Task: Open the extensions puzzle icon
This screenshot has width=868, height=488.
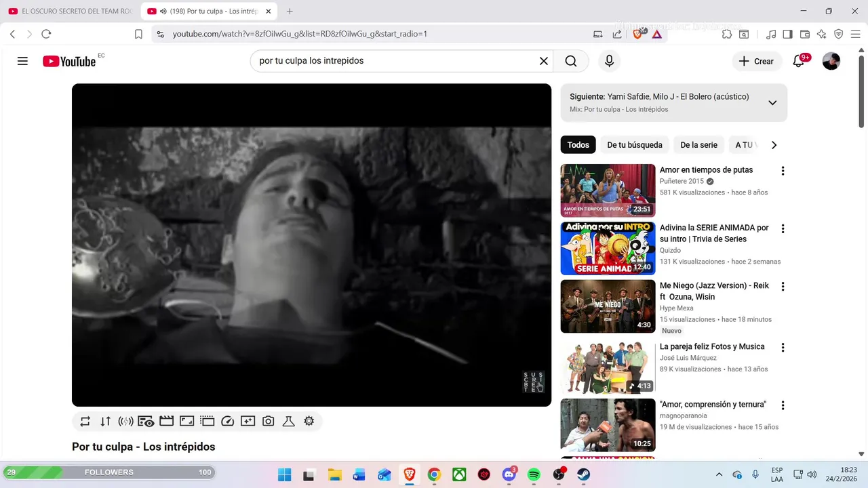Action: tap(727, 34)
